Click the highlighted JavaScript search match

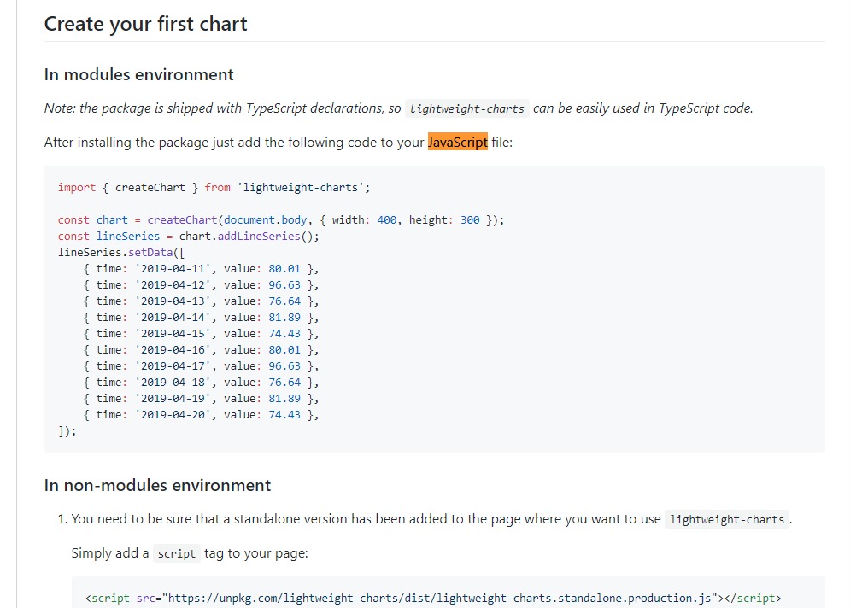[458, 142]
